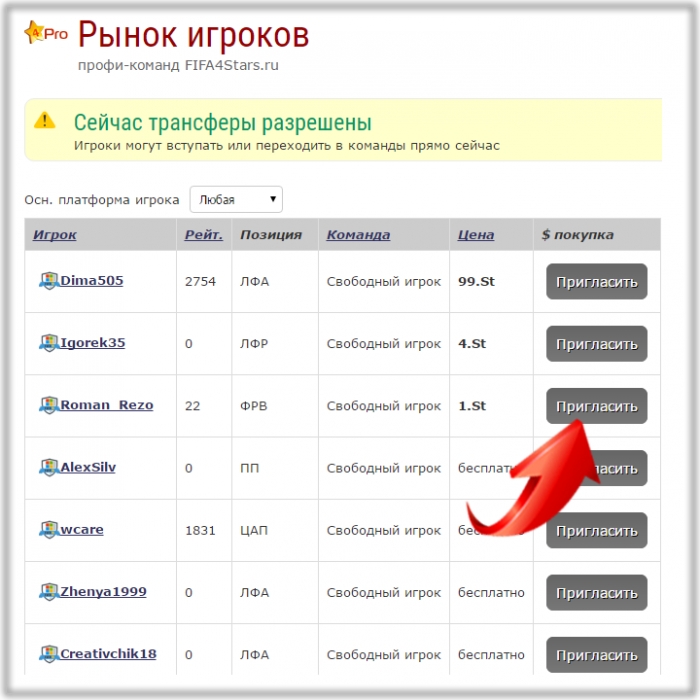Invite Dima505 with the 'Пригласить' button
Screen dimensions: 700x700
tap(596, 282)
